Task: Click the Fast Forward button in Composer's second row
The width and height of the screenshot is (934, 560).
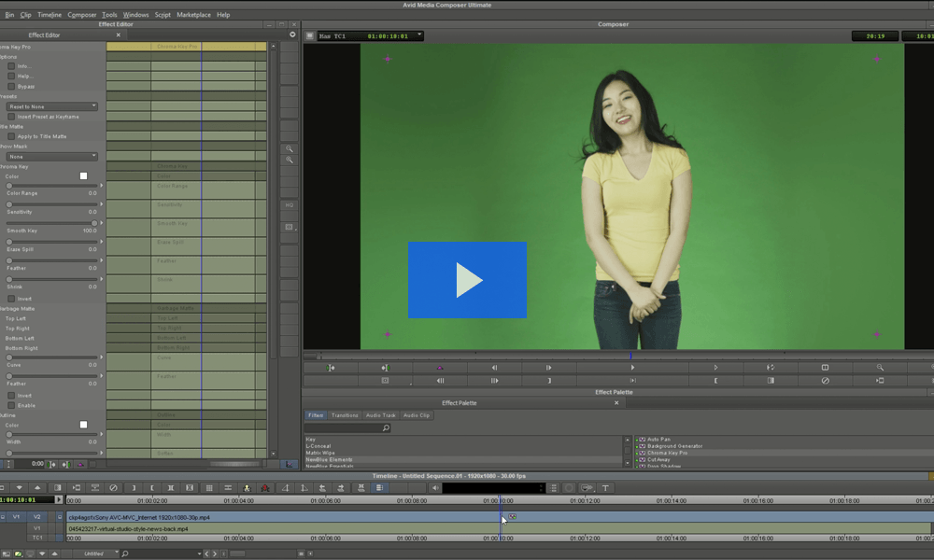Action: (x=494, y=381)
